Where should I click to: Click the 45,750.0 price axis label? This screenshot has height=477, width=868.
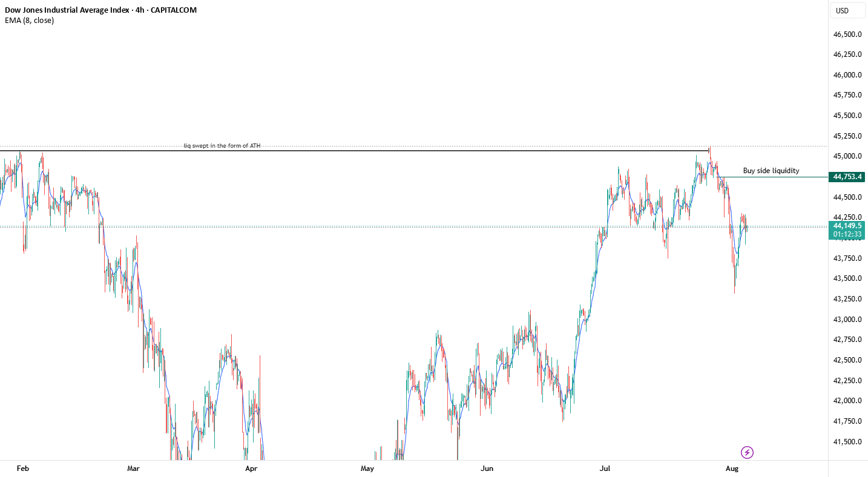[847, 95]
